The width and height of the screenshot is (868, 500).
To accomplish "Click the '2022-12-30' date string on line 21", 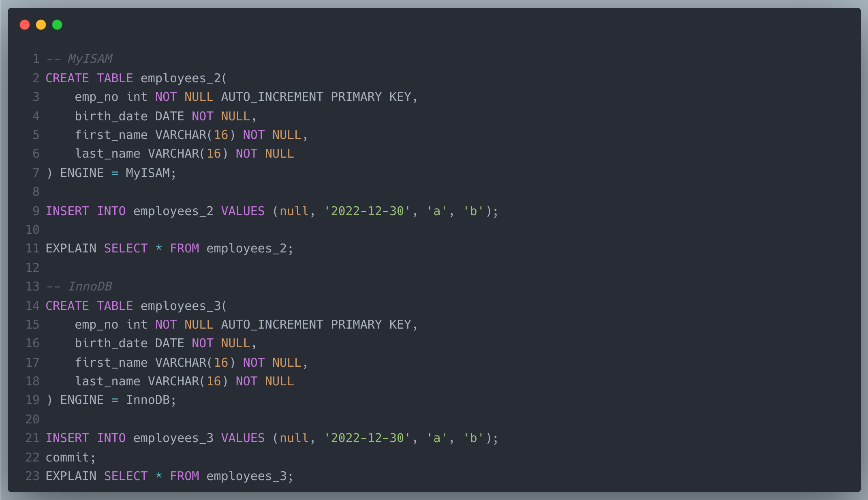I will point(367,438).
